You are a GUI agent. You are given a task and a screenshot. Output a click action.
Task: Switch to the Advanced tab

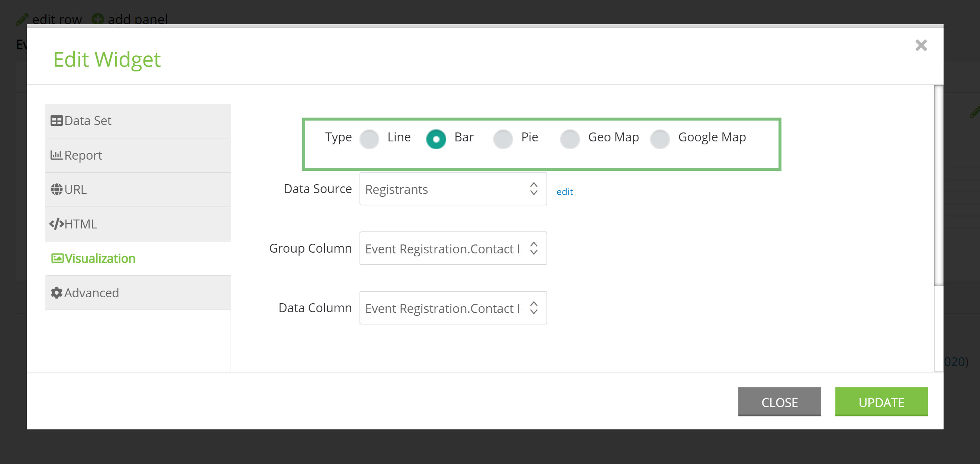138,293
